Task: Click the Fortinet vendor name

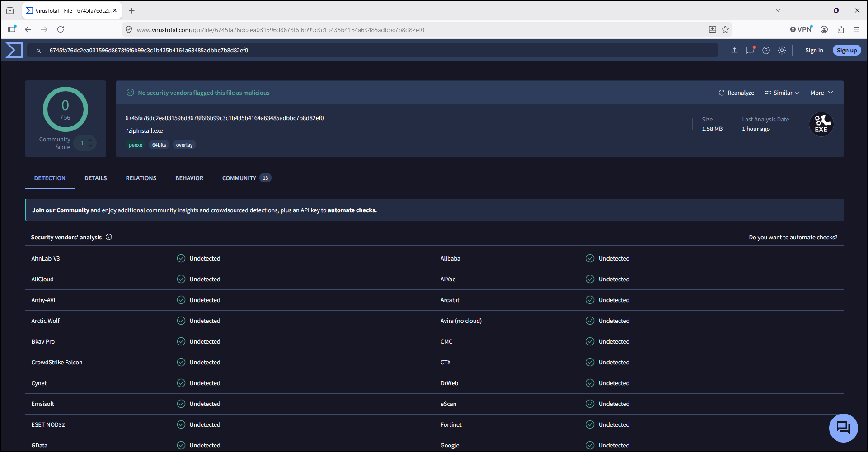Action: 451,424
